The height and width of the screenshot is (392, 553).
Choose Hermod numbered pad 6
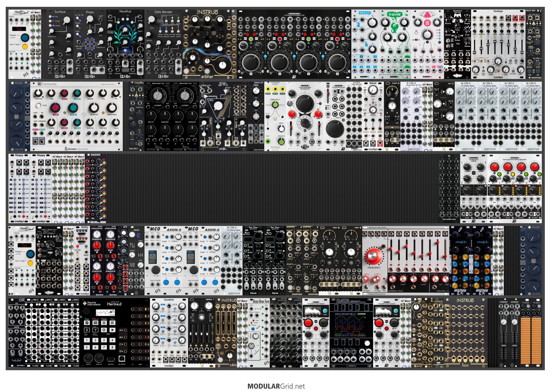[96, 347]
